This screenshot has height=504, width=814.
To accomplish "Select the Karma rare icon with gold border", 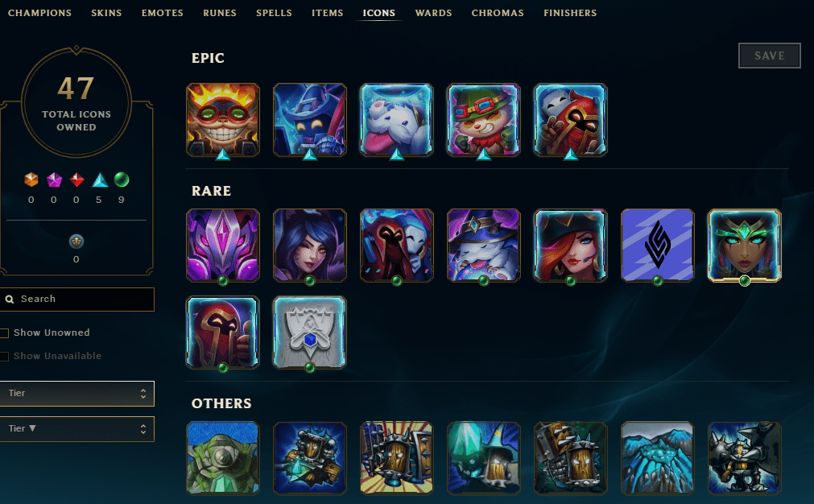I will pyautogui.click(x=745, y=246).
